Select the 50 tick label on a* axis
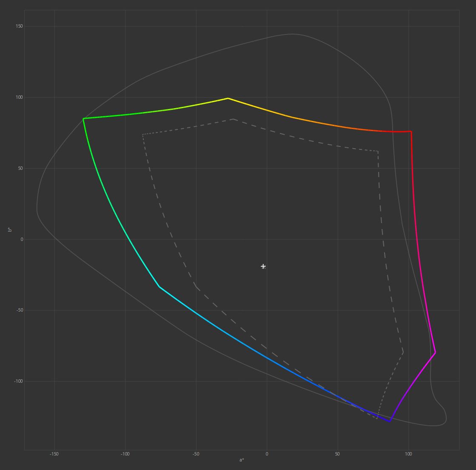This screenshot has width=476, height=470. click(337, 454)
